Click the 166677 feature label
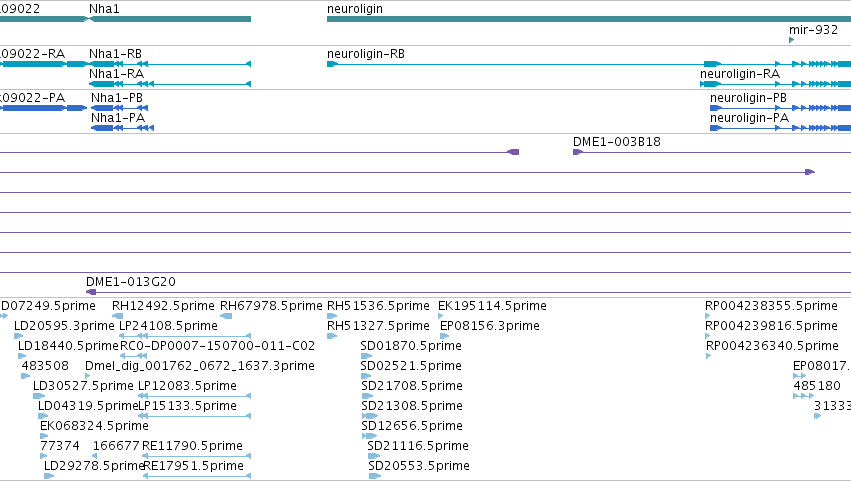851x481 pixels. click(x=116, y=446)
